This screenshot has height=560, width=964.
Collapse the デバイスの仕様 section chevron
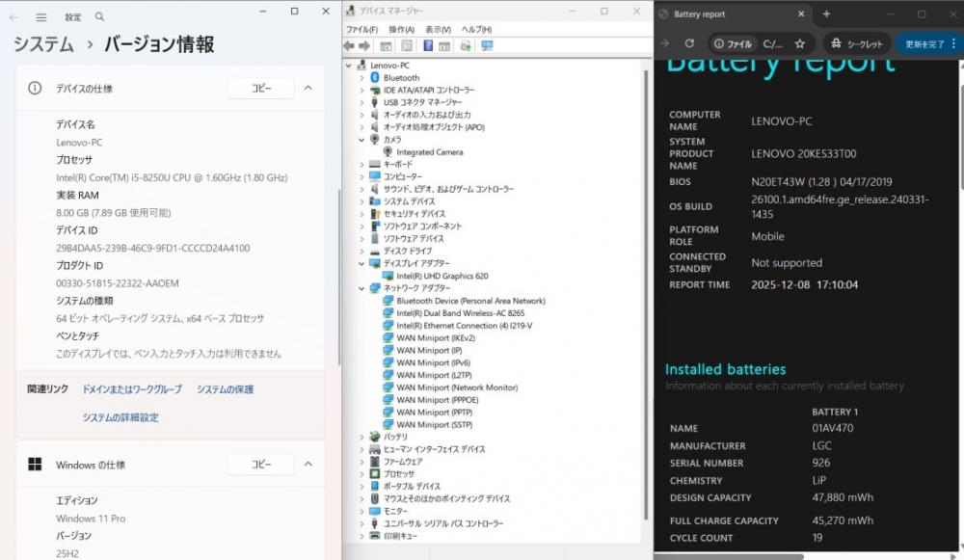pyautogui.click(x=308, y=88)
